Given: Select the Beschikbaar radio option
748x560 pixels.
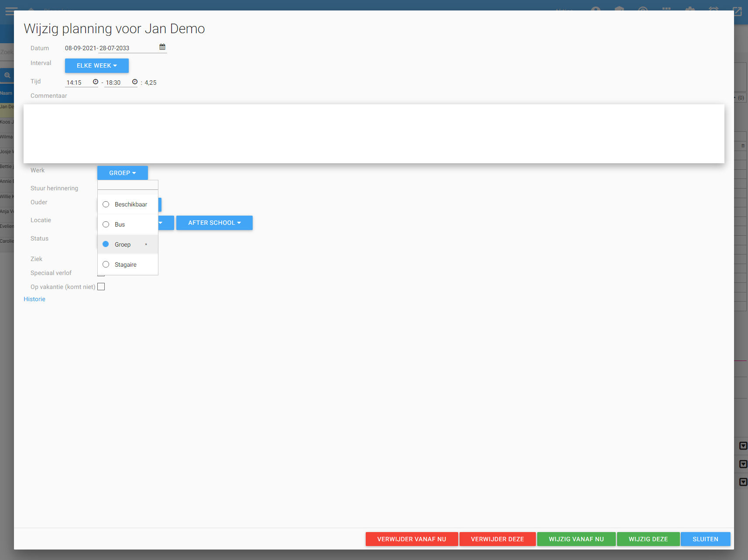Looking at the screenshot, I should pos(106,204).
